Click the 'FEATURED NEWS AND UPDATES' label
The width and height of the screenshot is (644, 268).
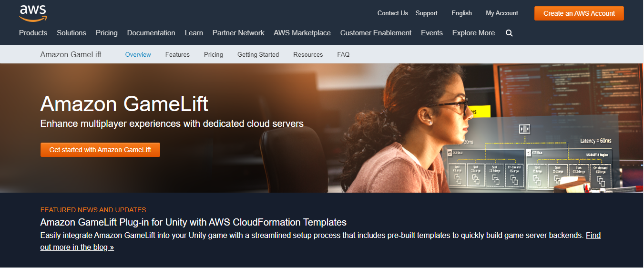click(x=93, y=210)
